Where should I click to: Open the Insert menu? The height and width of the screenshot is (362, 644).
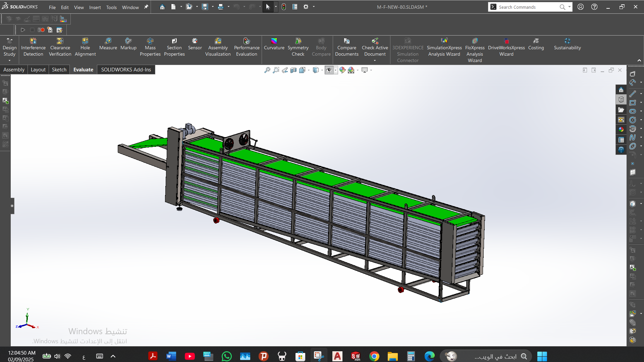coord(95,7)
